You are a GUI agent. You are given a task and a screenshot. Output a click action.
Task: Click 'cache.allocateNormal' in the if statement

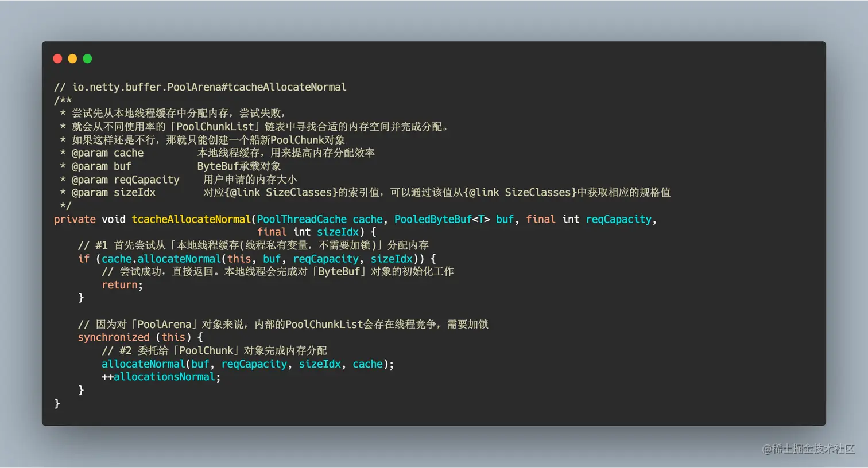pos(161,259)
